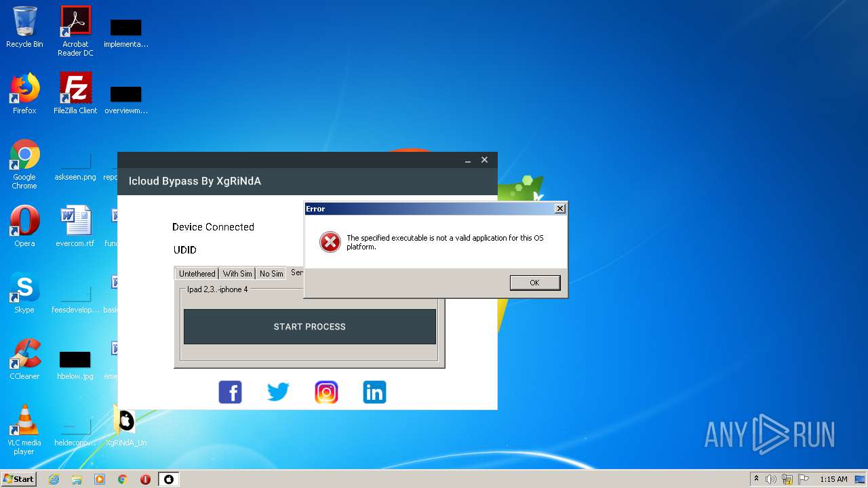The image size is (868, 488).
Task: Click the Icloud Bypass By XgRiNdA title
Action: [195, 181]
